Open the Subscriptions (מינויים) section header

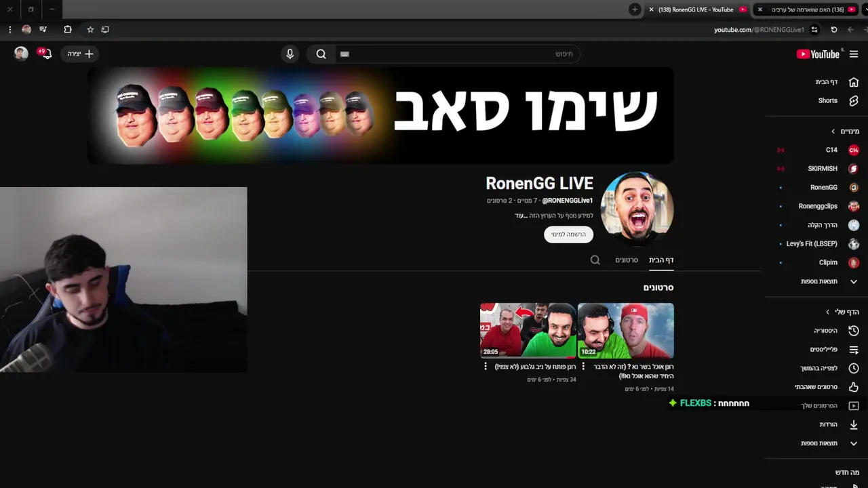(x=845, y=131)
